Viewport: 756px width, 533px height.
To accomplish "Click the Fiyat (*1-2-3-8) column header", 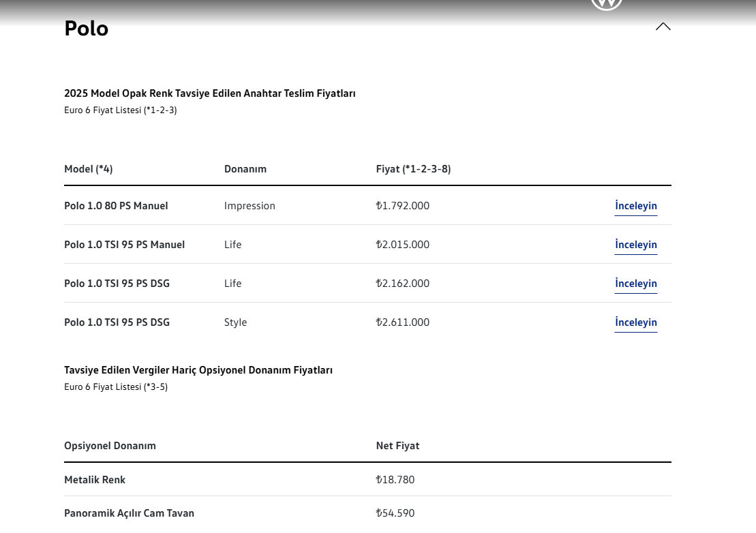I will (x=413, y=169).
